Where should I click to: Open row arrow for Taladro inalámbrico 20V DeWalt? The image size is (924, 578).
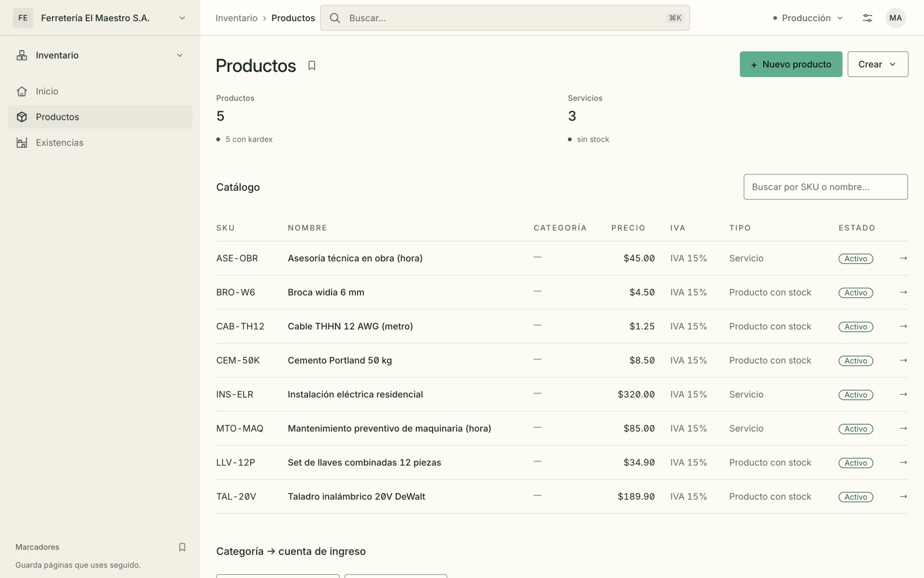903,497
